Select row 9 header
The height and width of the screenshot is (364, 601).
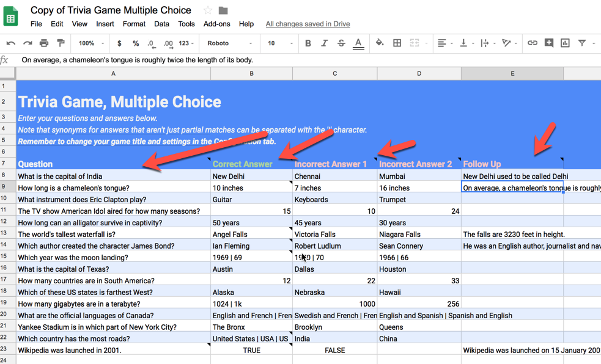pyautogui.click(x=8, y=187)
